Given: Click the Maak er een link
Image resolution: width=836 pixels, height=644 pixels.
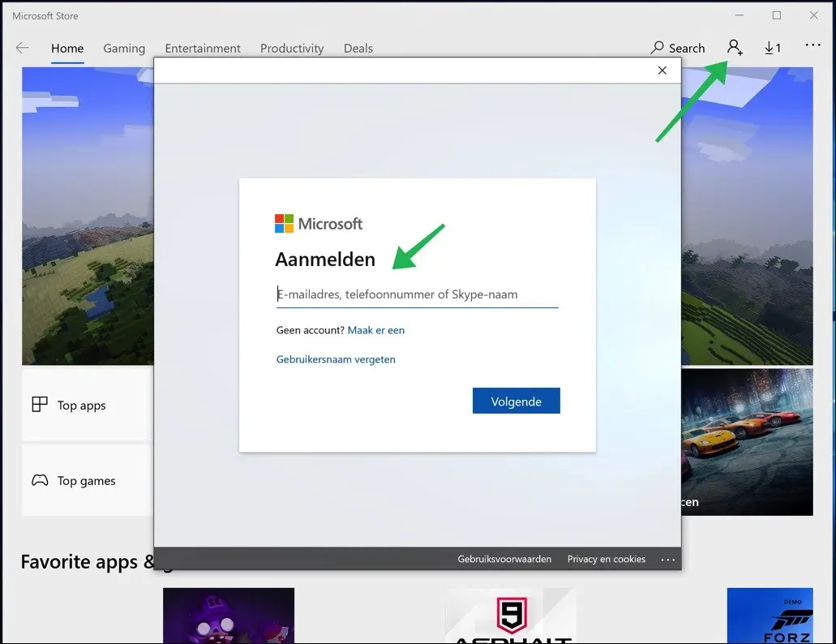Looking at the screenshot, I should [376, 330].
